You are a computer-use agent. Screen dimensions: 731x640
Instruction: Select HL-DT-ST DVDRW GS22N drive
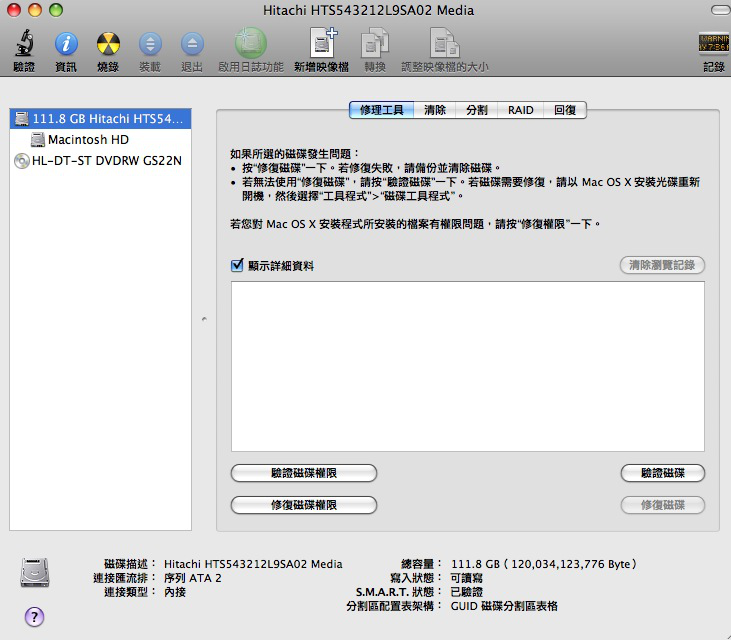click(98, 160)
